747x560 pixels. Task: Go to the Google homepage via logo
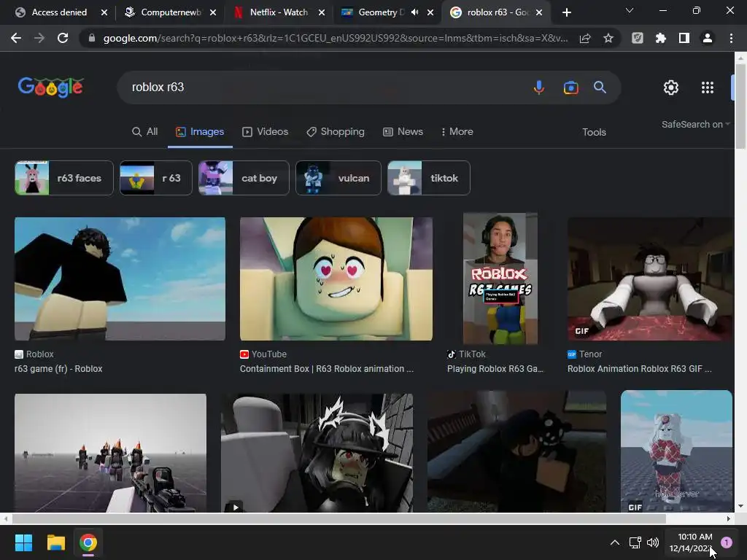pyautogui.click(x=50, y=87)
